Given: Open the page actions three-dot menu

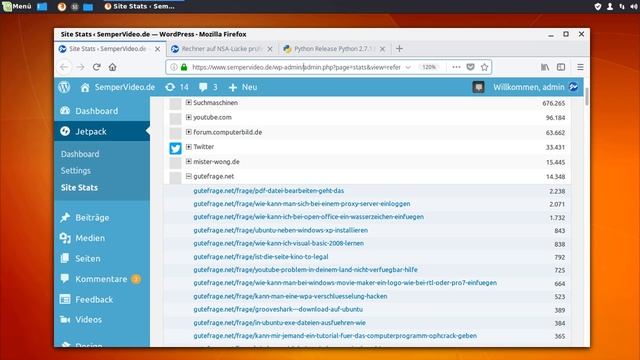Looking at the screenshot, I should 456,67.
